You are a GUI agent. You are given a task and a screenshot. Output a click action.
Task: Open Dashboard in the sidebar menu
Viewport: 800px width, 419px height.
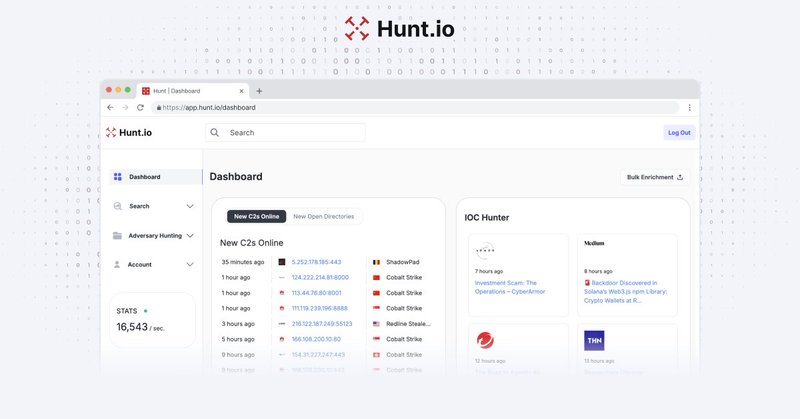[156, 177]
